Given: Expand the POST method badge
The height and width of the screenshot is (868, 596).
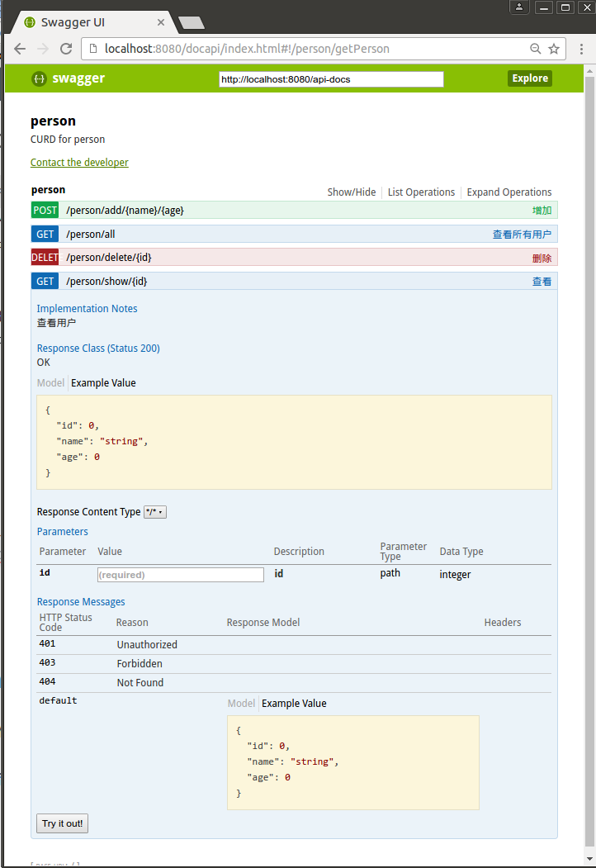Looking at the screenshot, I should pyautogui.click(x=45, y=211).
